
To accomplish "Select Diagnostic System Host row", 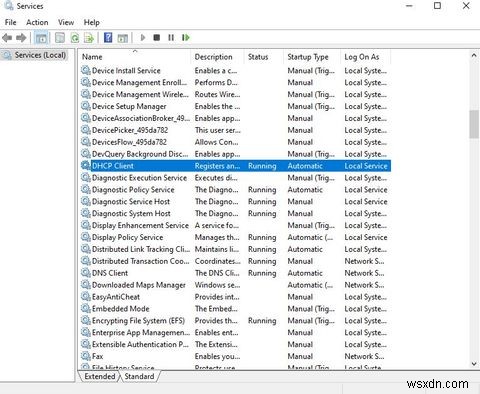I will 235,213.
